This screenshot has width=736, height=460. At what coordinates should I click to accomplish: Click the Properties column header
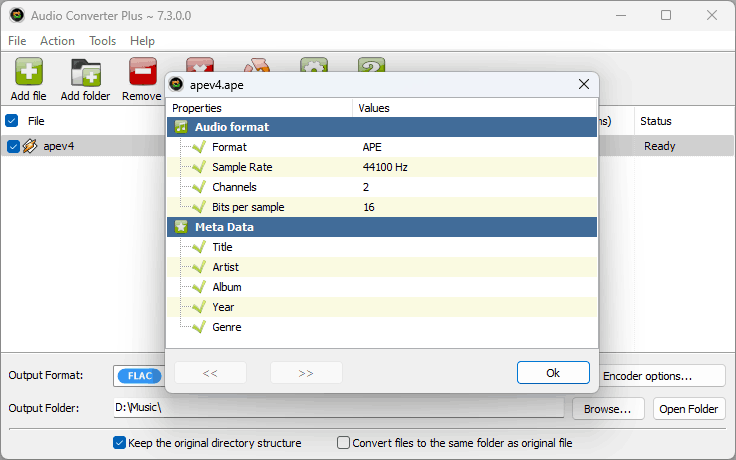tap(260, 108)
